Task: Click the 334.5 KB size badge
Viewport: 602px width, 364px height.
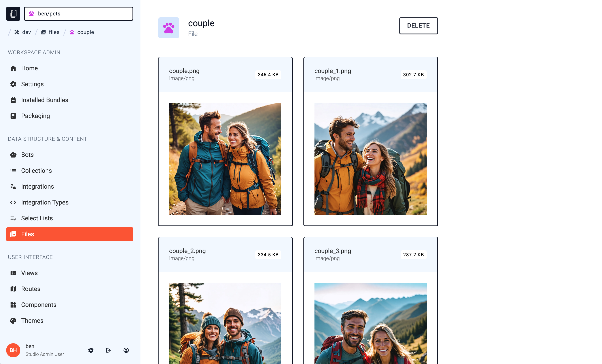Action: (x=268, y=255)
